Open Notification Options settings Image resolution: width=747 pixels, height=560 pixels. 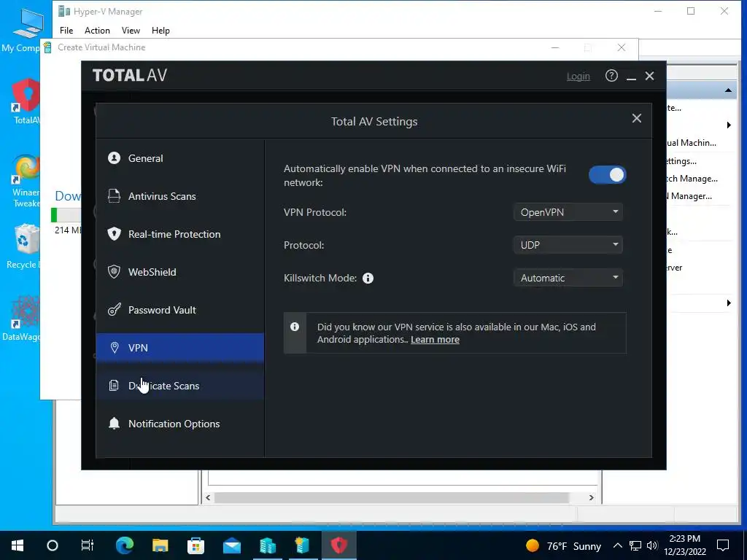tap(180, 424)
